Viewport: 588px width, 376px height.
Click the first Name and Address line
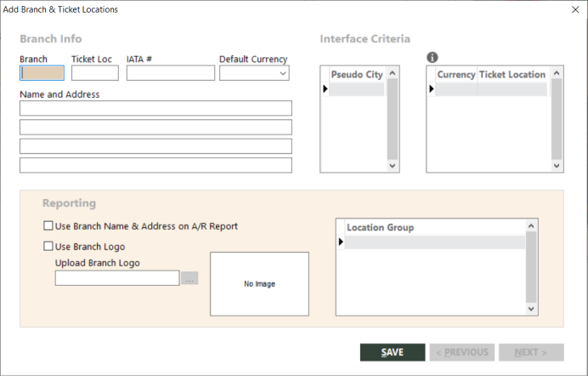tap(155, 108)
